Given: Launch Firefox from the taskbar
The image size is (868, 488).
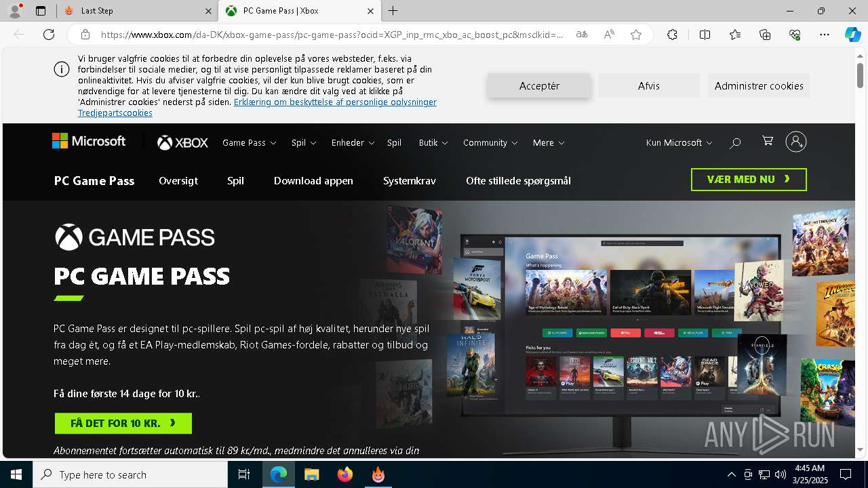Looking at the screenshot, I should [x=344, y=474].
